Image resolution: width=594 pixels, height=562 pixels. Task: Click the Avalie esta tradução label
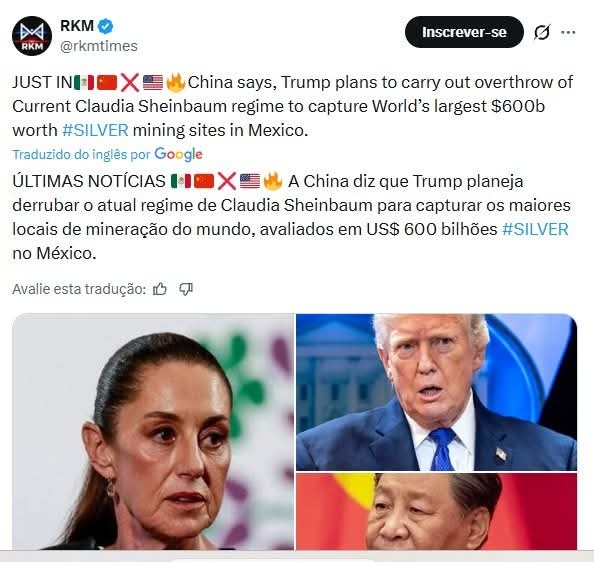click(79, 289)
